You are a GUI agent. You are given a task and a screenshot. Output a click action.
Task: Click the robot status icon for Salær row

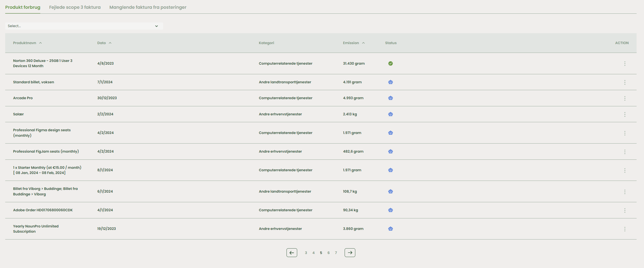390,114
